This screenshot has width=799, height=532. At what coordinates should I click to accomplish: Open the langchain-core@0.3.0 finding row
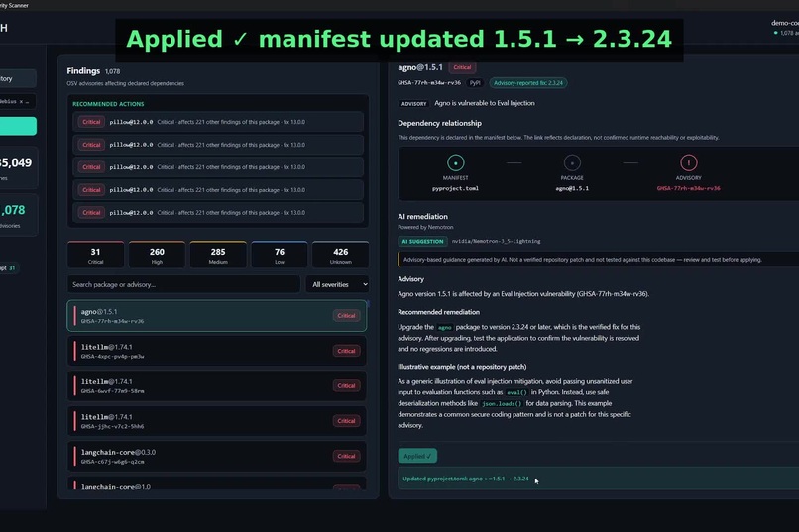(216, 457)
